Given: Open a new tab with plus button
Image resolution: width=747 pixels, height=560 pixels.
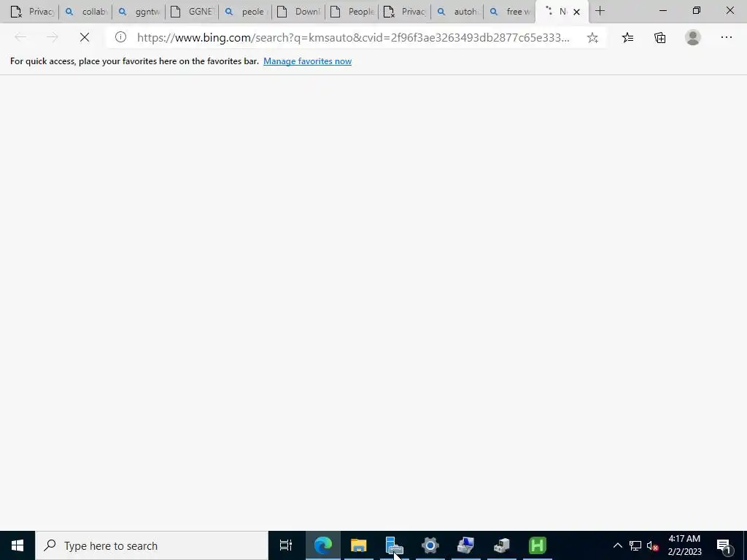Looking at the screenshot, I should [600, 11].
